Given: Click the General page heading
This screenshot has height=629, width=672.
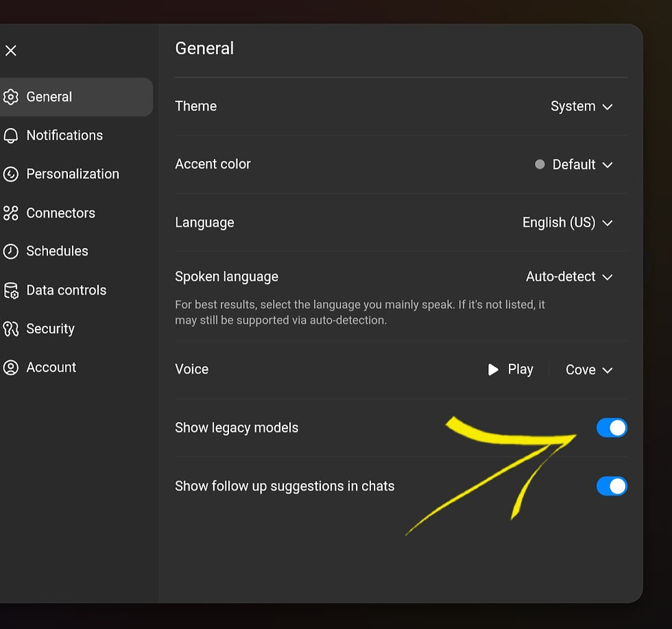Looking at the screenshot, I should point(204,49).
